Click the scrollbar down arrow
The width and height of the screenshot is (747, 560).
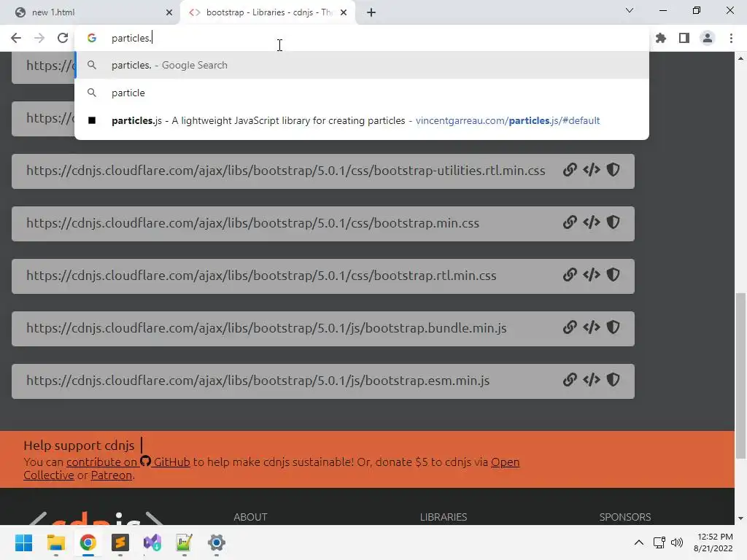[x=740, y=518]
